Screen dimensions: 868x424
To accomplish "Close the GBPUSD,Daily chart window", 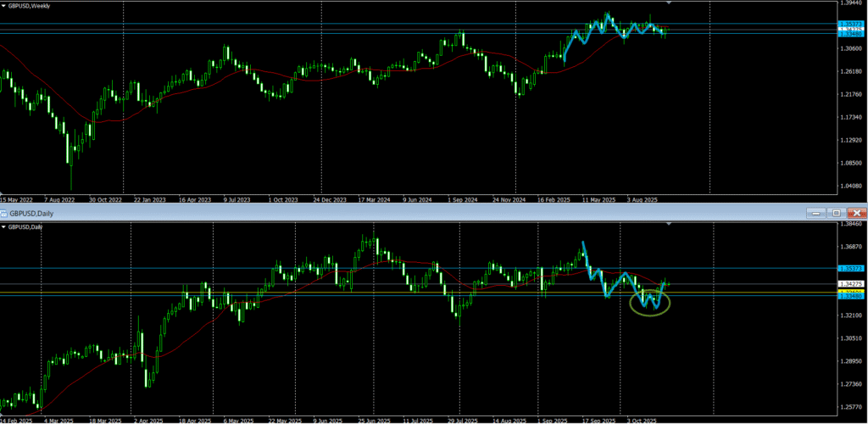I will tap(857, 213).
